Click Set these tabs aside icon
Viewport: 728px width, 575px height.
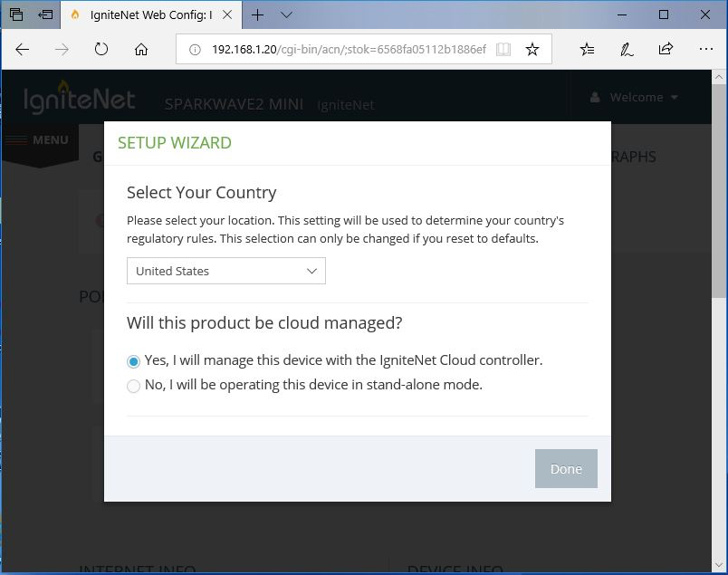(45, 14)
